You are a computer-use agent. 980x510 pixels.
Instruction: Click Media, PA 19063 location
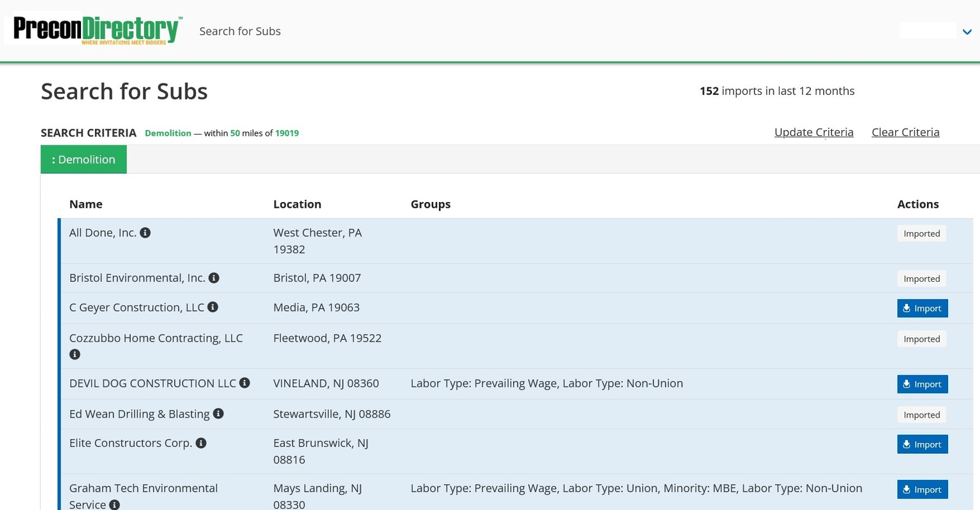click(316, 307)
